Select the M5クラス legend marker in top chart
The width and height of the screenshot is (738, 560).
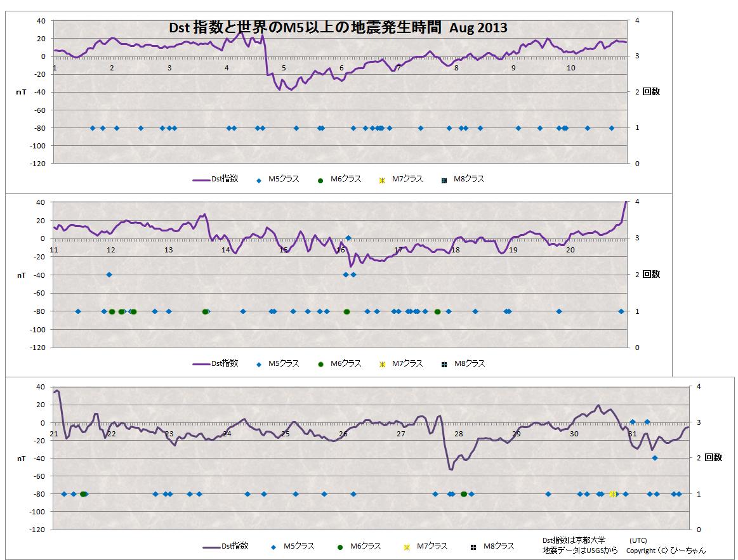258,180
